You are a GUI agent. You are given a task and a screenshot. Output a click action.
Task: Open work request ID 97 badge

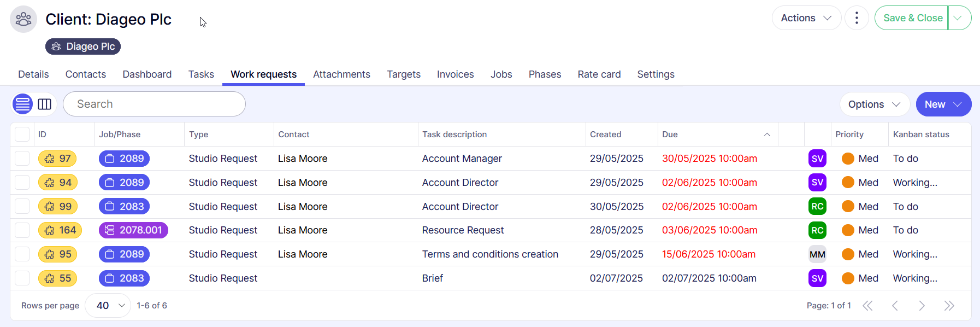pos(57,159)
